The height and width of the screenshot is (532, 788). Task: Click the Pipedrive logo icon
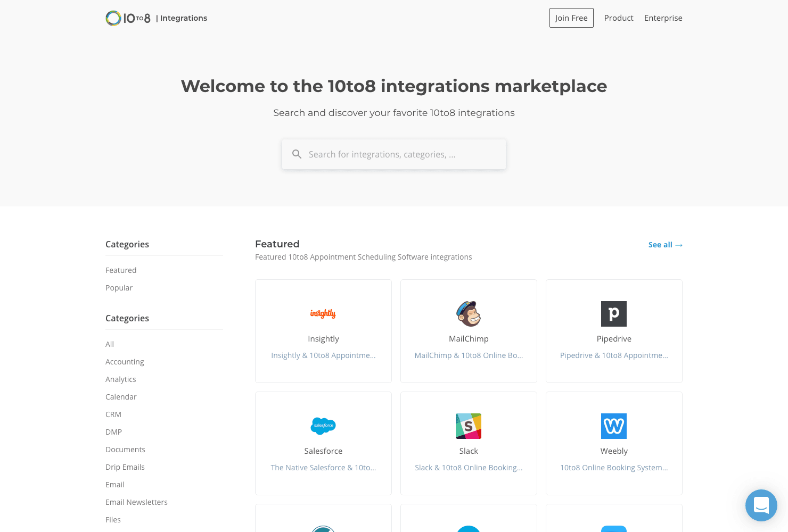point(614,314)
